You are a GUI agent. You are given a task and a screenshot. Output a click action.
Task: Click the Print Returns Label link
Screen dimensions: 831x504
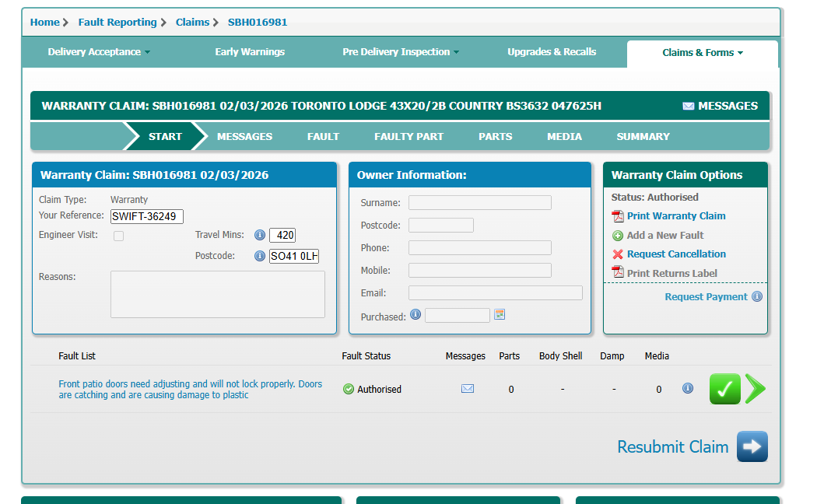click(x=672, y=273)
